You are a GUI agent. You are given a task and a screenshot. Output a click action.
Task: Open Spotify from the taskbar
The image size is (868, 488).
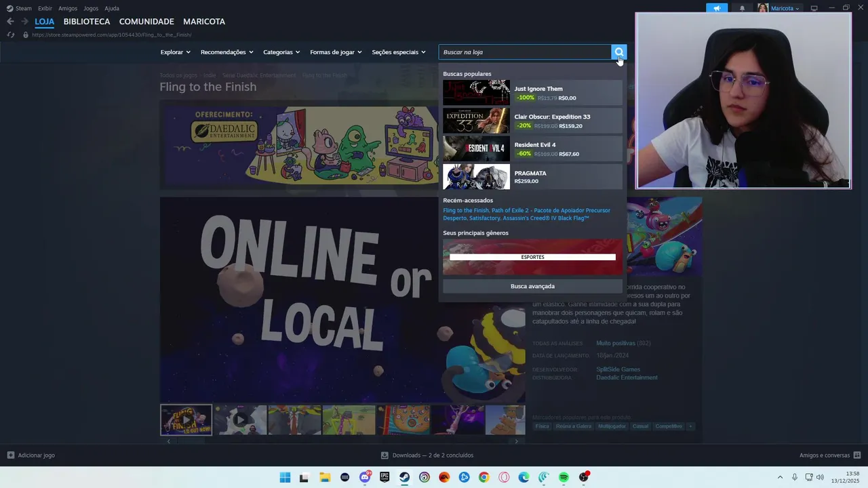tap(564, 477)
